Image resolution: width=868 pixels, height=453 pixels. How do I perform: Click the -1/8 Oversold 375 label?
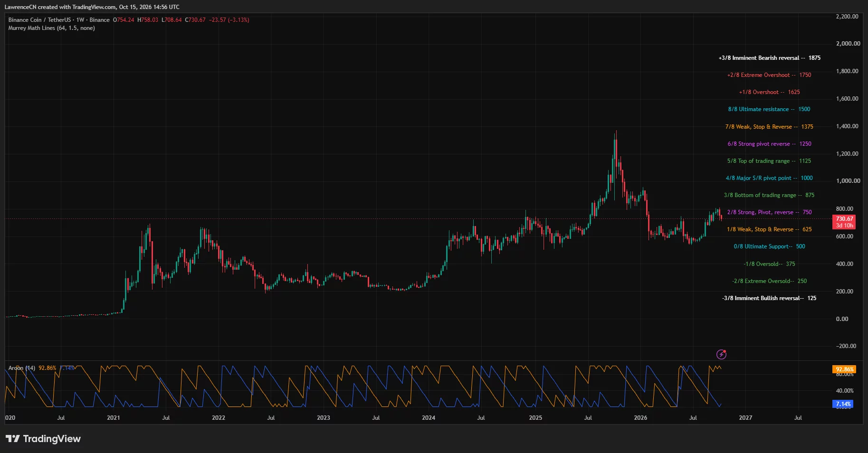coord(769,264)
